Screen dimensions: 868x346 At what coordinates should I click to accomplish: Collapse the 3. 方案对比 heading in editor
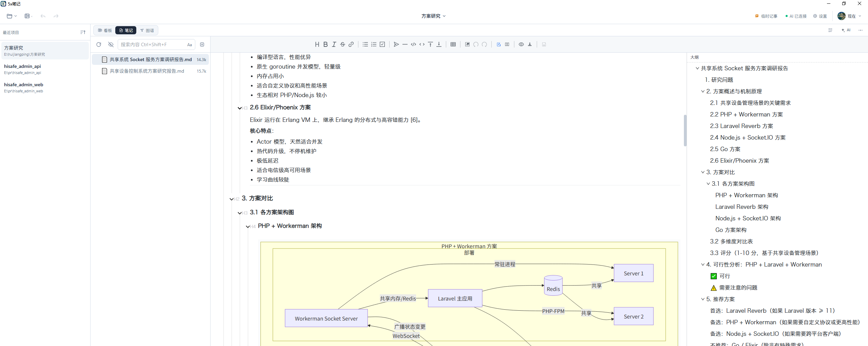(232, 199)
